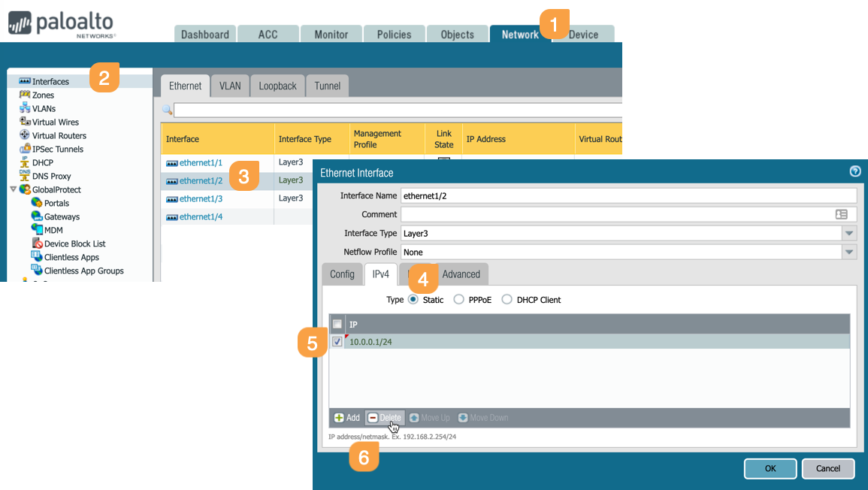Click the Clientless Apps icon
Viewport: 868px width, 490px height.
click(37, 256)
